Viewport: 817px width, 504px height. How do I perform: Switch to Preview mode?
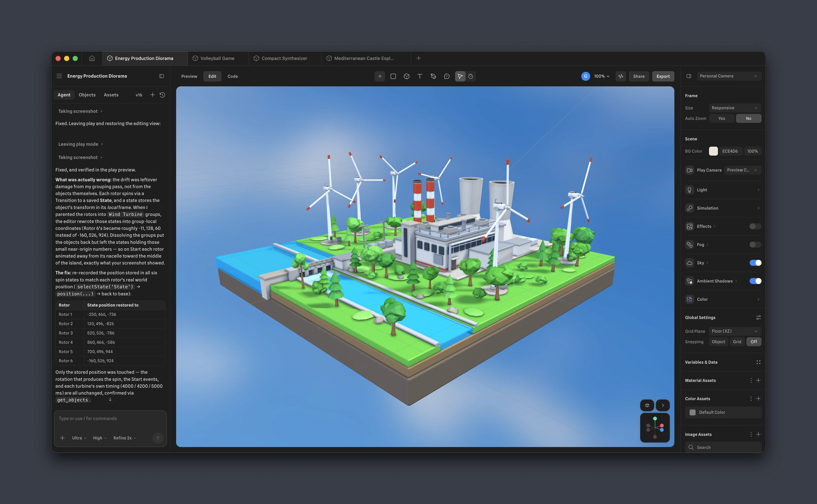coord(189,76)
